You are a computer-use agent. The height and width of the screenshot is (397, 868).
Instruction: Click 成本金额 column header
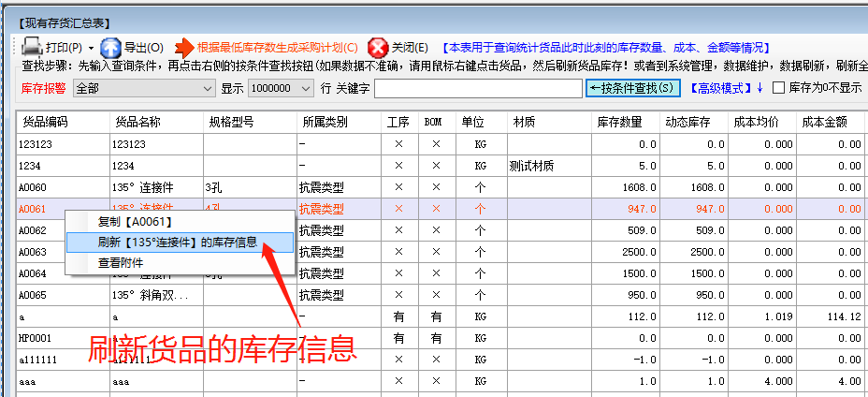click(x=831, y=123)
